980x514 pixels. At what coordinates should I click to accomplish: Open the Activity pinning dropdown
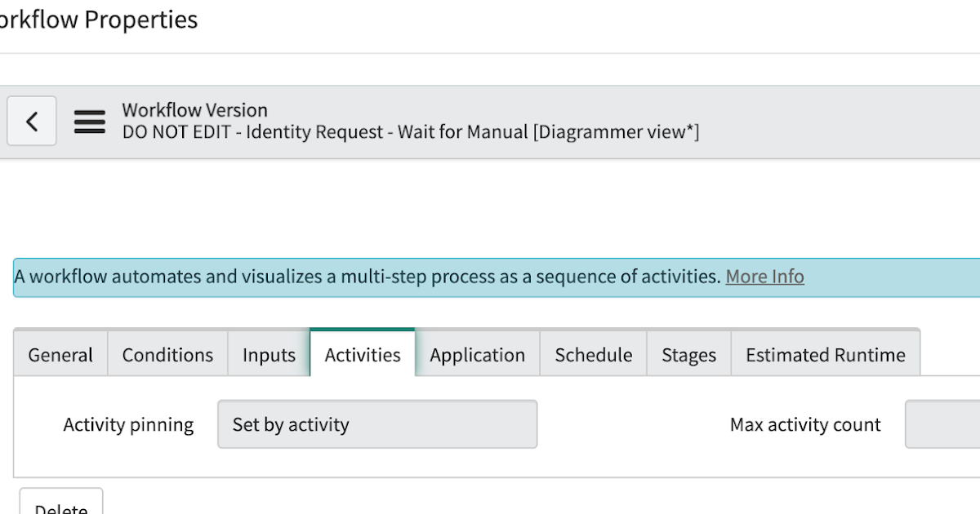pos(377,424)
